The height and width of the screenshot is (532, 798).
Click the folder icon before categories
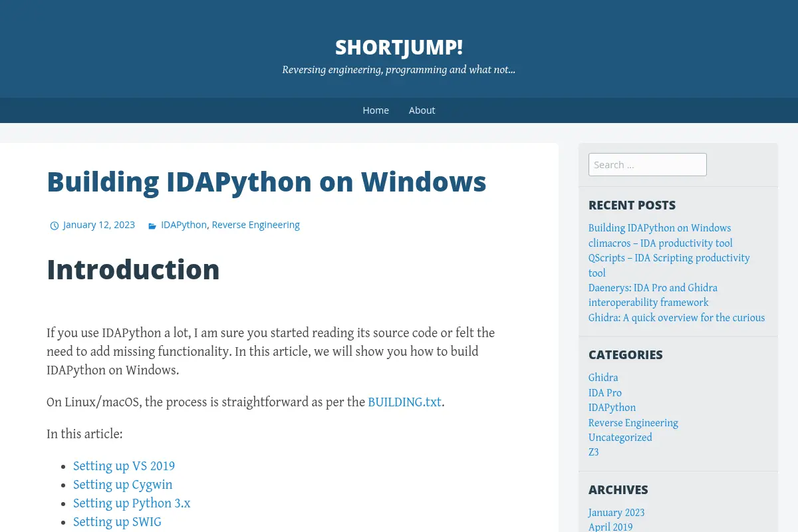pos(152,225)
